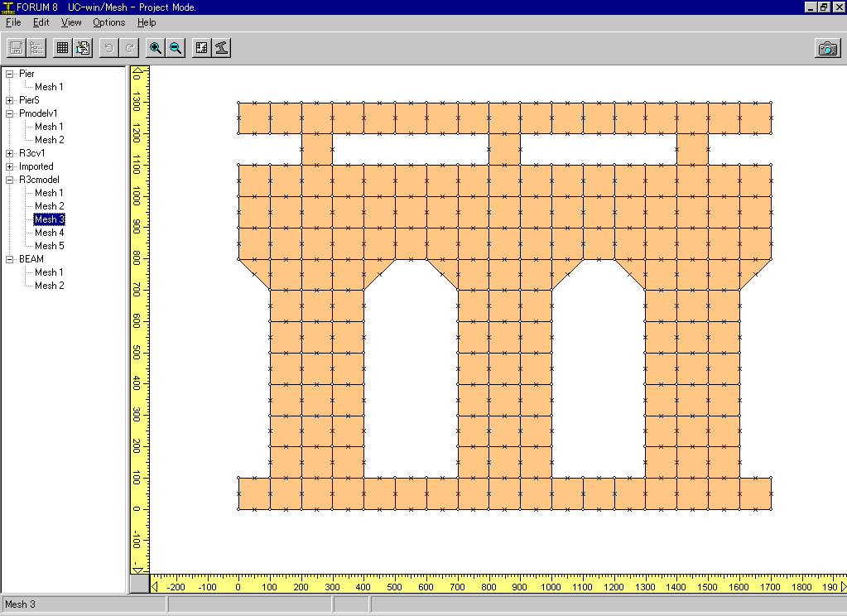The image size is (847, 616).
Task: Select the PierS project label
Action: (x=29, y=100)
